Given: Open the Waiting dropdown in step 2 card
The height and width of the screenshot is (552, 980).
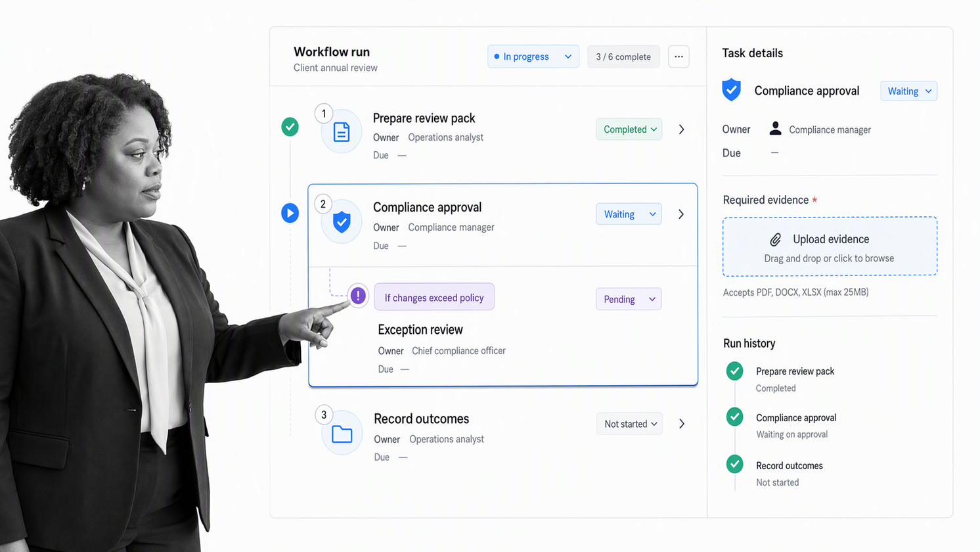Looking at the screenshot, I should coord(629,214).
